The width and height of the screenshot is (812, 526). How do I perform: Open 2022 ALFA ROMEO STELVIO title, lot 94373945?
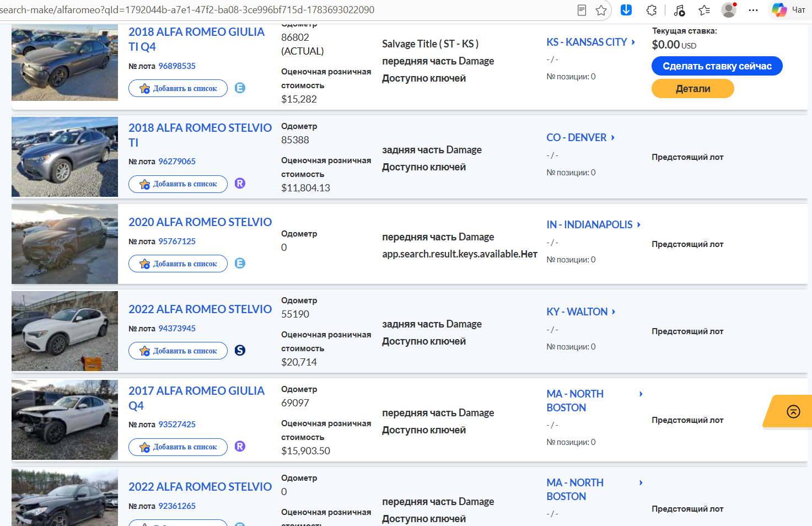tap(200, 309)
